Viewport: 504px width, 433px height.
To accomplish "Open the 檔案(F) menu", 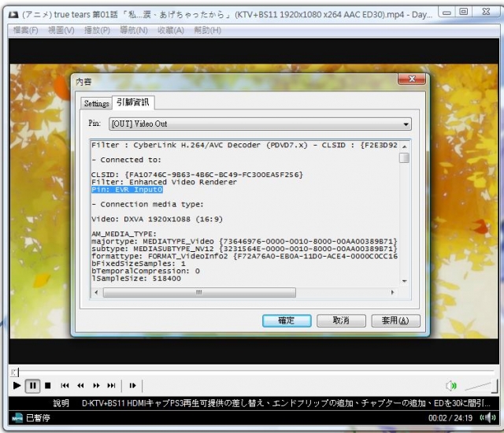I will pyautogui.click(x=25, y=30).
